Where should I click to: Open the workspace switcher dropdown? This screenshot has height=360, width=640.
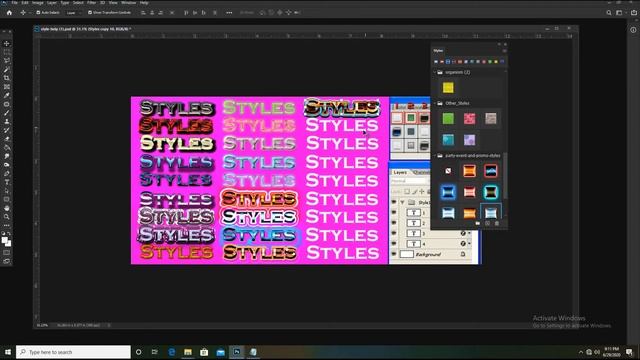pyautogui.click(x=620, y=13)
